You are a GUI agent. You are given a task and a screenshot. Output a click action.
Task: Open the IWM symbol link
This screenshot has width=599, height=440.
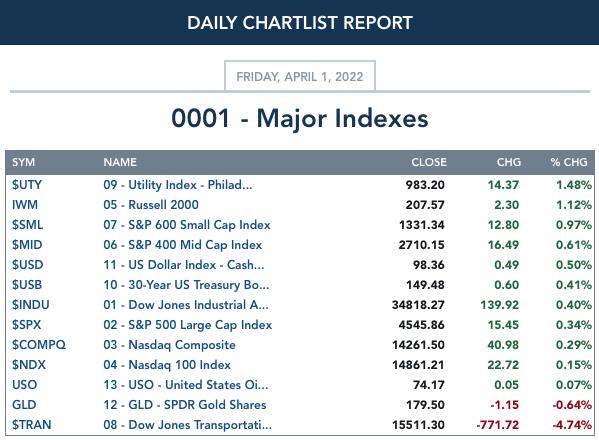(25, 205)
